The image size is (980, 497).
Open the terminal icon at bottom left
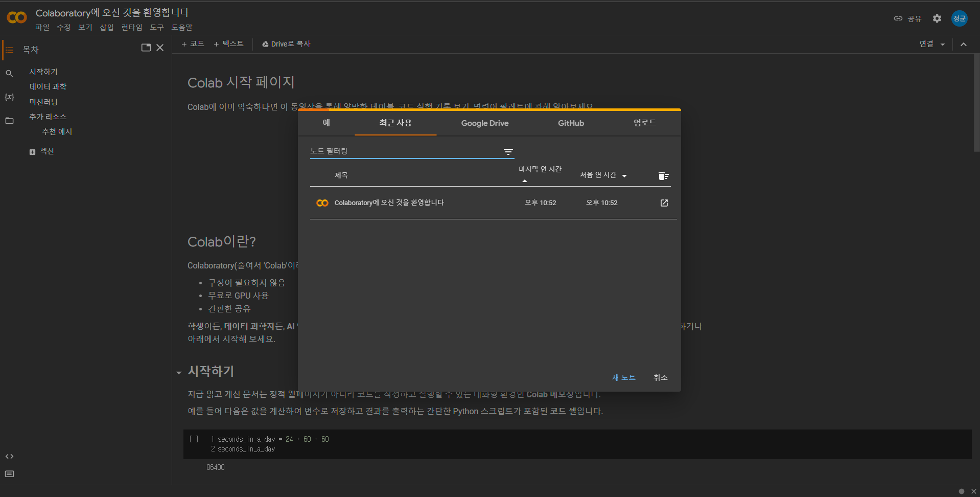tap(9, 474)
